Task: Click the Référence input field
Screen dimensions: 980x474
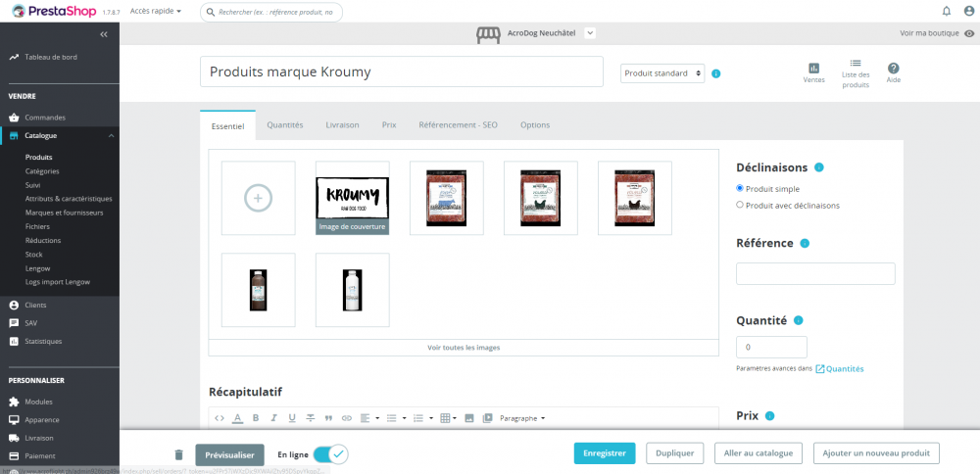Action: point(815,273)
